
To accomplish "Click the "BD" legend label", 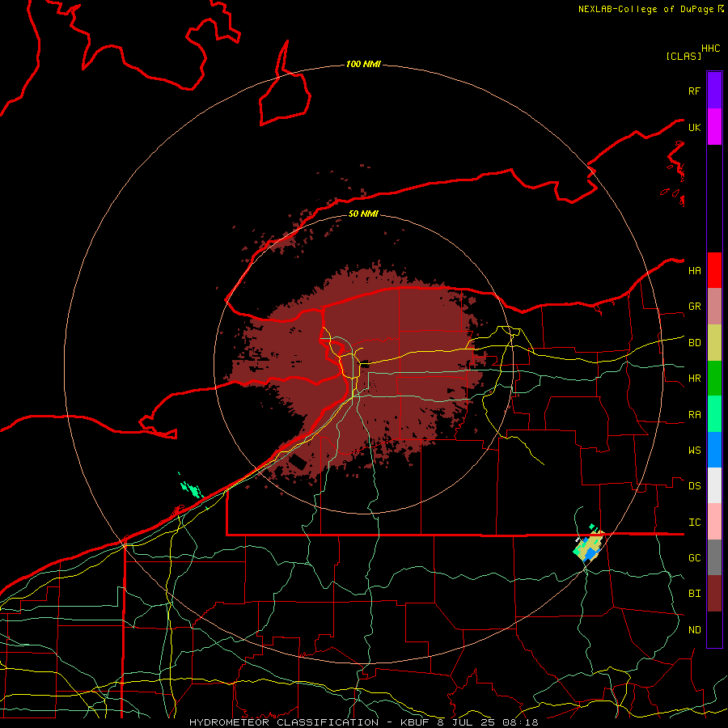I will 694,343.
